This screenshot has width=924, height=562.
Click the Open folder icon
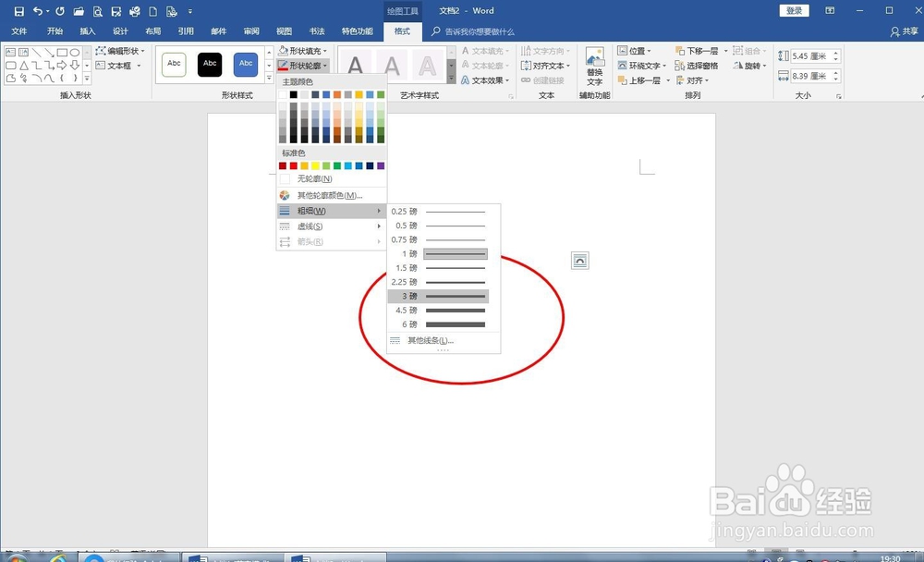[79, 11]
